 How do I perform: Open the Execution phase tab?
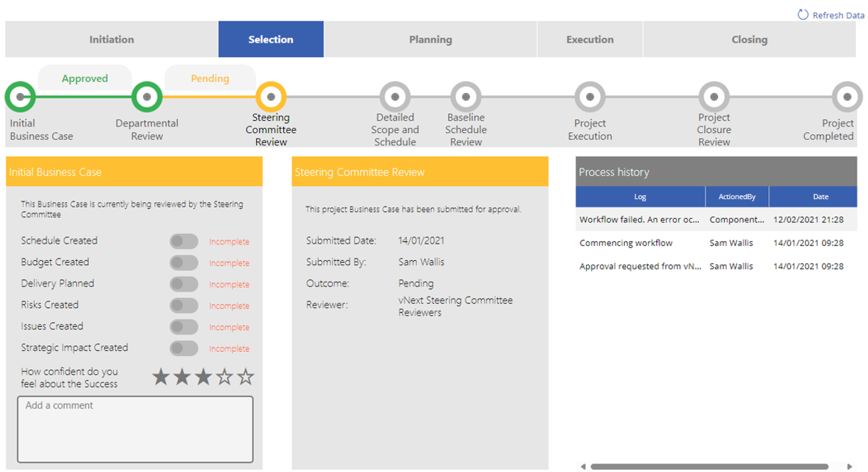(x=590, y=39)
